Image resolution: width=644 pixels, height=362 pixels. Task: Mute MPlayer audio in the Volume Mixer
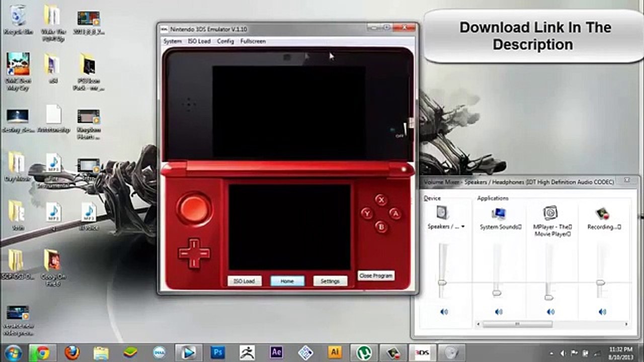coord(550,312)
